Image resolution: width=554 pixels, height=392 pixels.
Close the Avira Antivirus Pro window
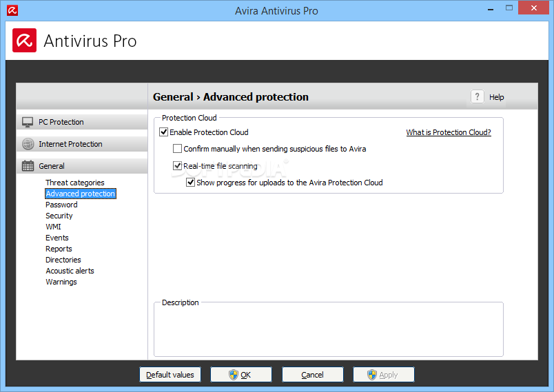click(534, 8)
